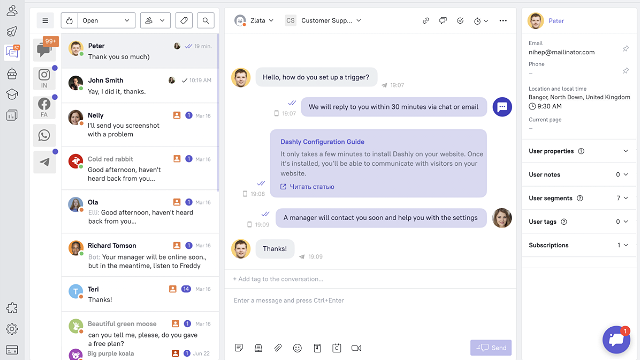The height and width of the screenshot is (360, 640).
Task: Select the Telegram channel icon
Action: point(44,162)
